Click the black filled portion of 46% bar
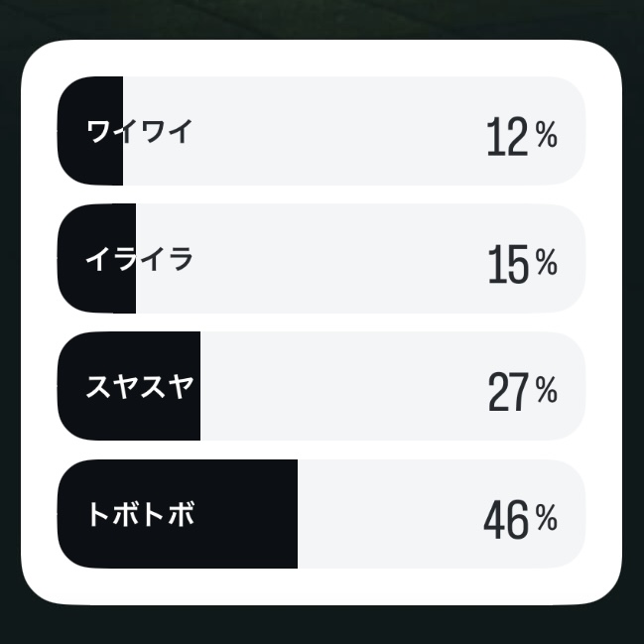 [x=178, y=514]
